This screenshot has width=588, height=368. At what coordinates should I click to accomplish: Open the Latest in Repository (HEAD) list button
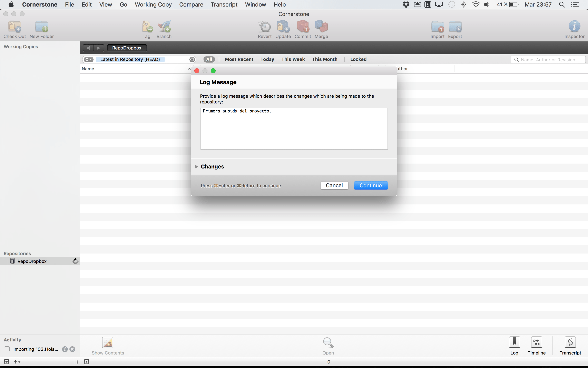[192, 59]
